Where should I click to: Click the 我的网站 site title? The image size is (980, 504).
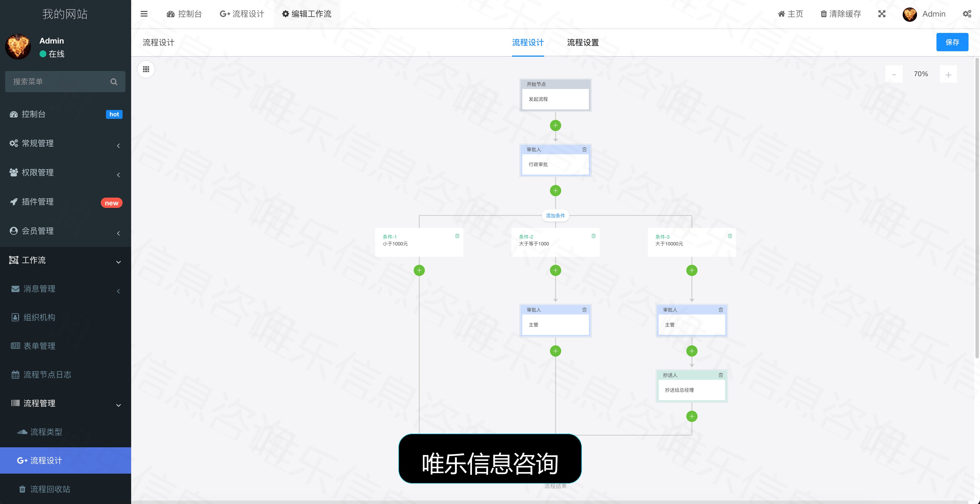coord(65,14)
